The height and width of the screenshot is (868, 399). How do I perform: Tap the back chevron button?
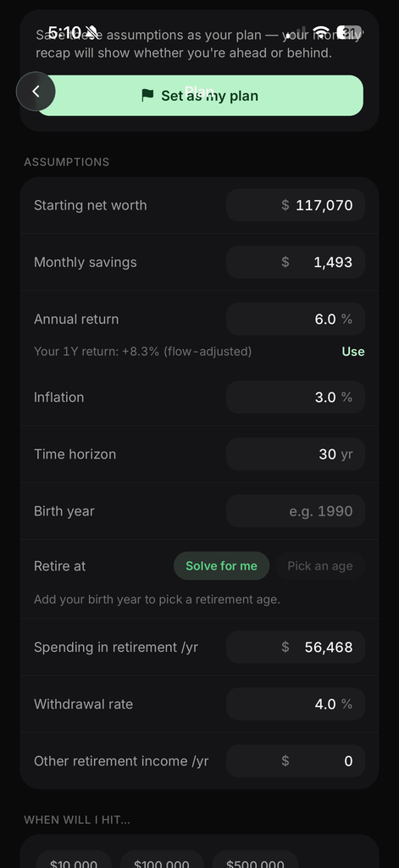(x=36, y=92)
